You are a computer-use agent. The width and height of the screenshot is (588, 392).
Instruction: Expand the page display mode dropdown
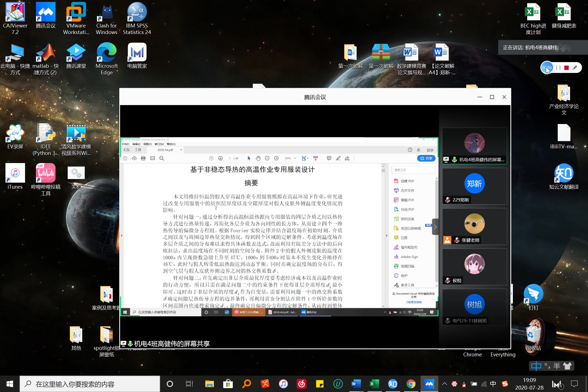tap(308, 158)
